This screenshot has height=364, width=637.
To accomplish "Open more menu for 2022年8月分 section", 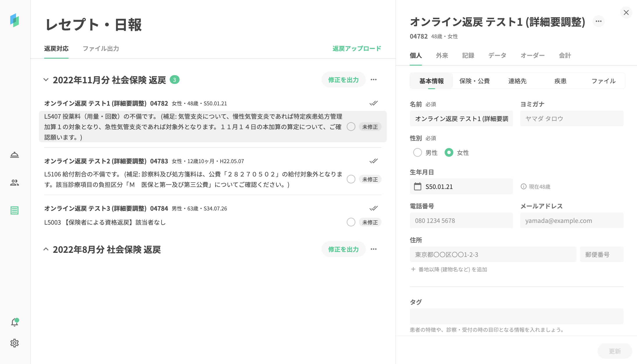I will click(x=373, y=249).
